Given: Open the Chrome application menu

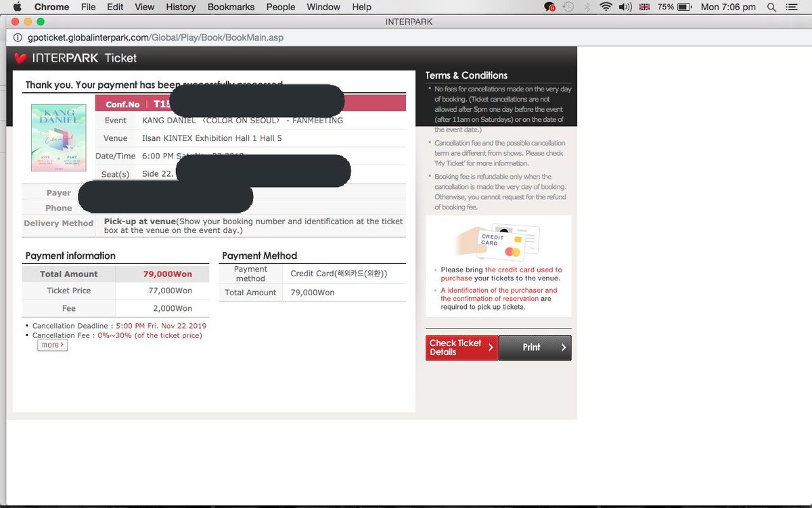Looking at the screenshot, I should [x=51, y=7].
